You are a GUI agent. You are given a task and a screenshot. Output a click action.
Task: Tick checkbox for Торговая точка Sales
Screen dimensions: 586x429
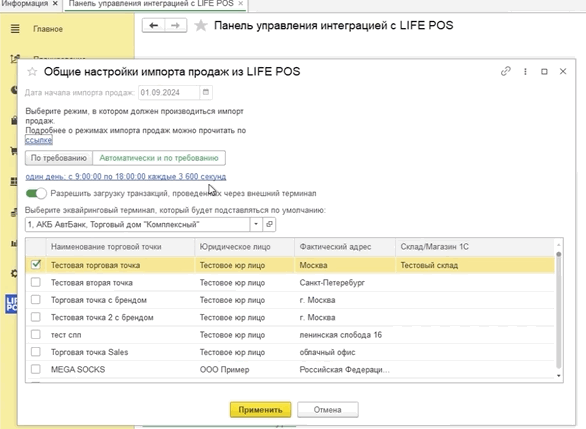click(36, 352)
